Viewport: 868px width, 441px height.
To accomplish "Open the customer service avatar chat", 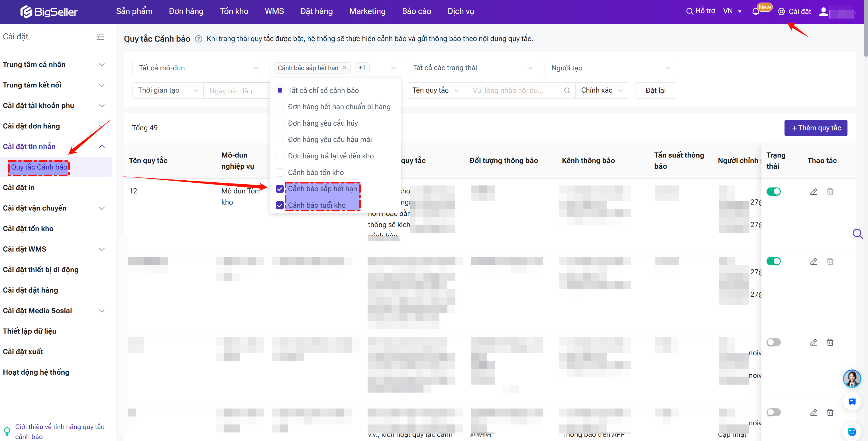I will 851,379.
